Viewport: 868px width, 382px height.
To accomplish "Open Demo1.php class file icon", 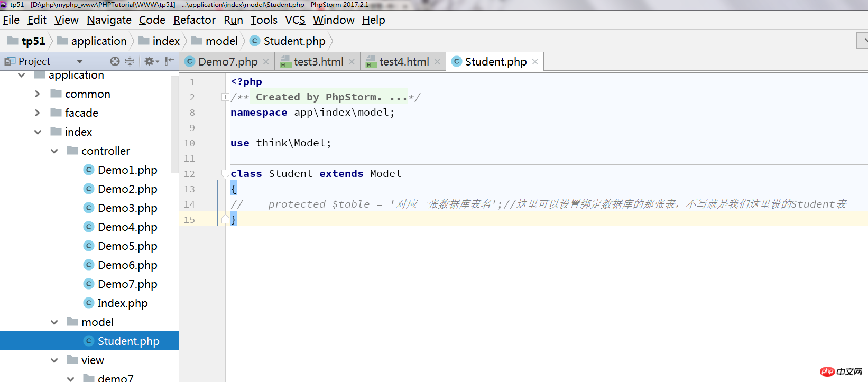I will coord(89,170).
